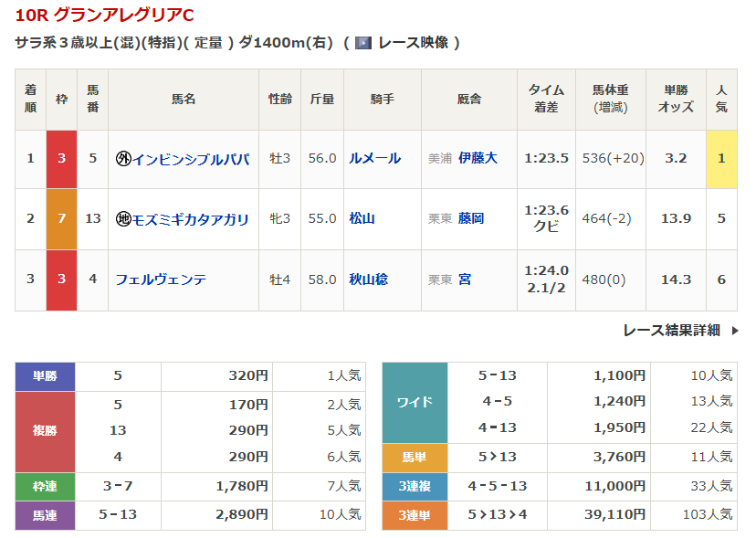Click the orange frame 7 swatch
The height and width of the screenshot is (538, 756).
pyautogui.click(x=61, y=219)
